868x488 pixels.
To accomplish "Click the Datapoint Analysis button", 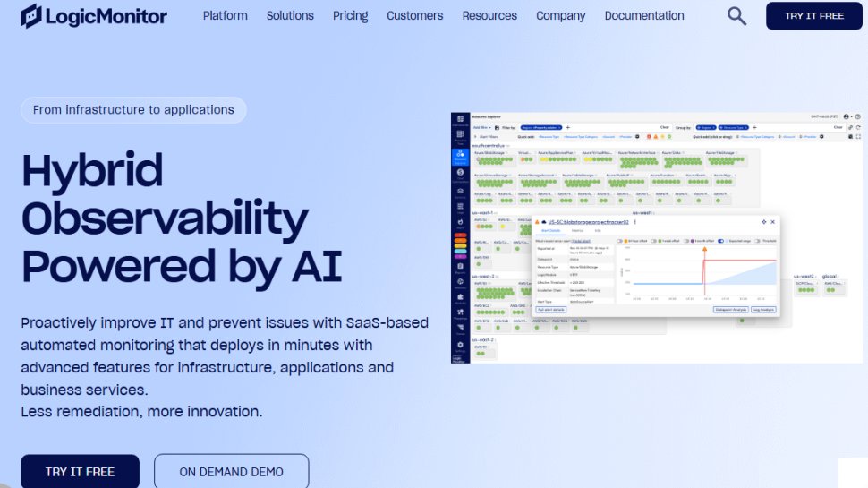I will coord(731,310).
